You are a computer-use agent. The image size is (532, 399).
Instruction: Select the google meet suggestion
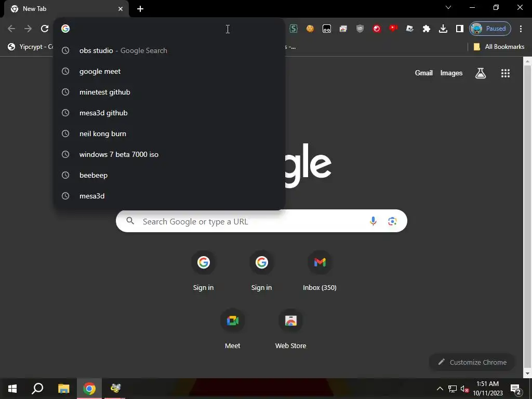coord(169,71)
